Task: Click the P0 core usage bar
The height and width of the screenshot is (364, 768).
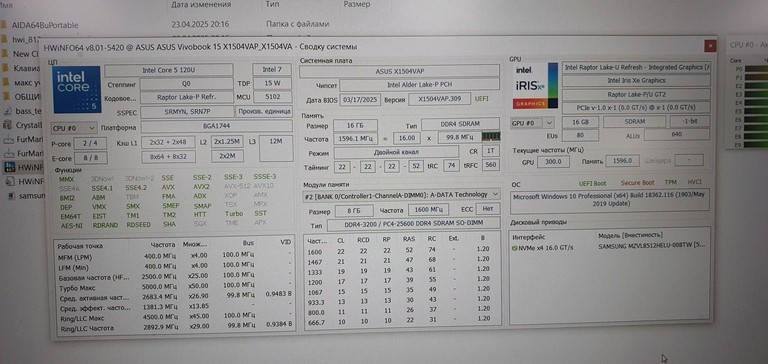Action: point(756,69)
